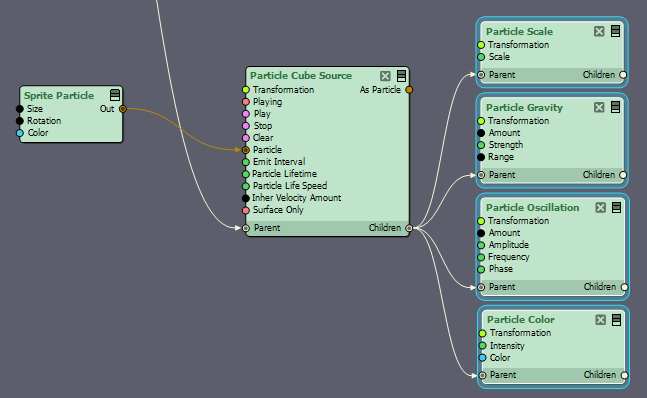Viewport: 647px width, 398px height.
Task: Open the Particle Oscillation menu icon
Action: pyautogui.click(x=616, y=207)
